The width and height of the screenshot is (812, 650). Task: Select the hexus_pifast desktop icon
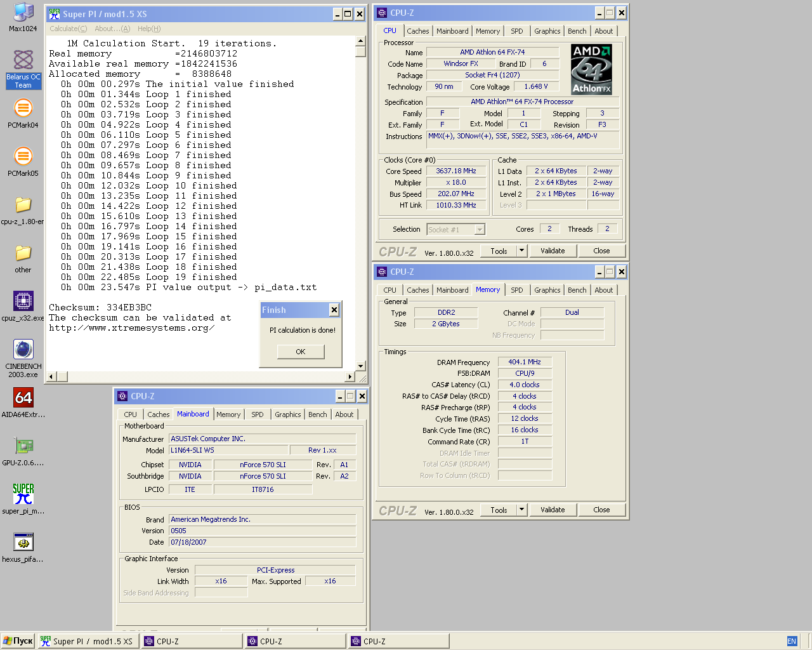pyautogui.click(x=23, y=548)
